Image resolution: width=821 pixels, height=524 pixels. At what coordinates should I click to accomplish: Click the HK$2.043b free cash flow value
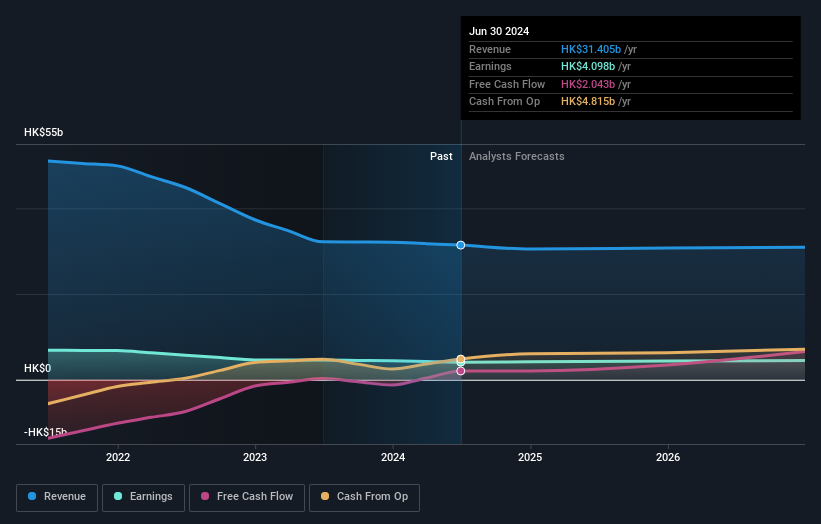click(588, 84)
